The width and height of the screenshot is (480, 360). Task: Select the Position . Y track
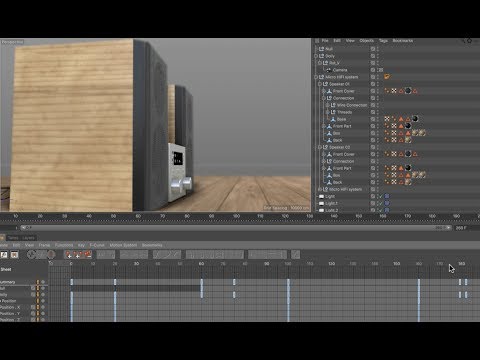coord(10,313)
